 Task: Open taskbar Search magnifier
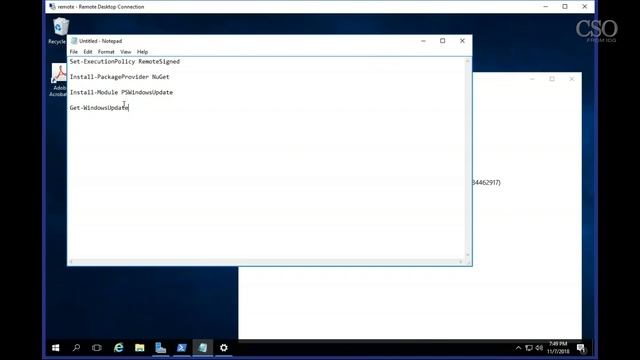(76, 348)
